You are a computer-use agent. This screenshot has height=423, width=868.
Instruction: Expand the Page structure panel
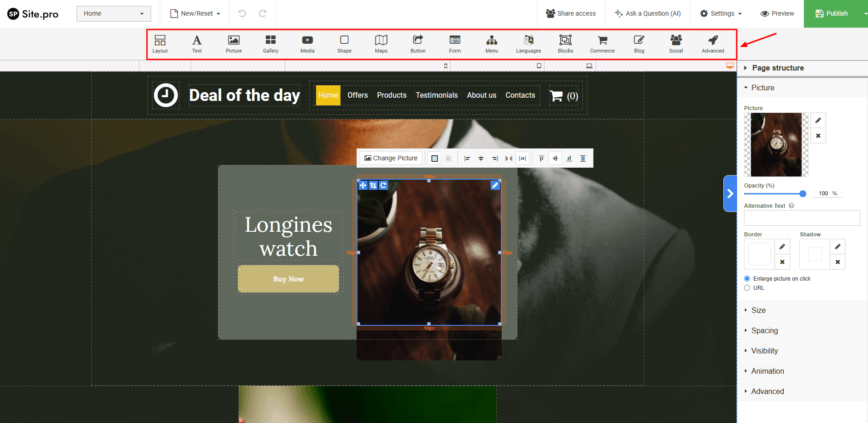coord(803,68)
